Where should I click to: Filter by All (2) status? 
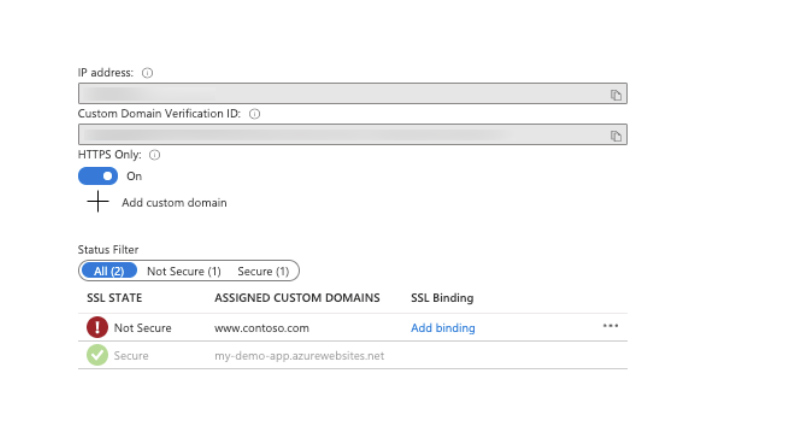(109, 271)
